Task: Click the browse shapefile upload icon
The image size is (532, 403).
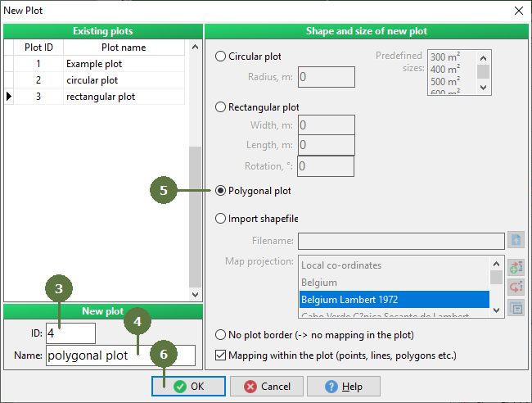Action: click(x=516, y=240)
